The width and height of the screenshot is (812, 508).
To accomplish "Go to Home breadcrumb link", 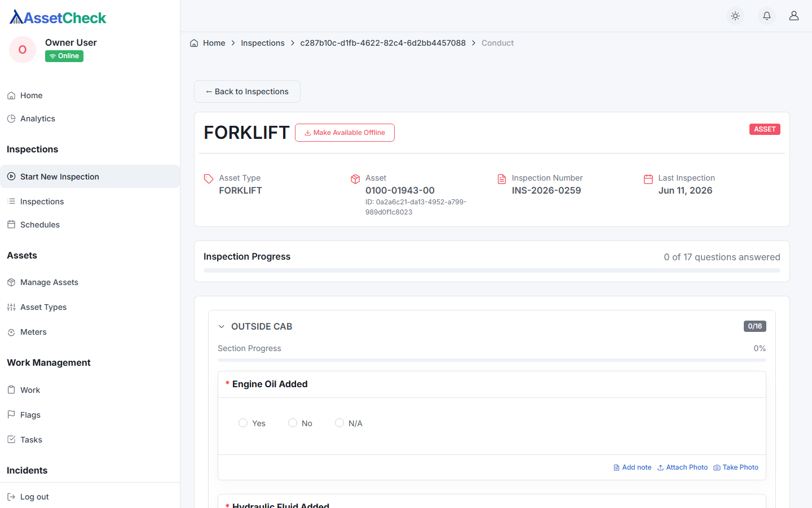I will click(x=214, y=43).
